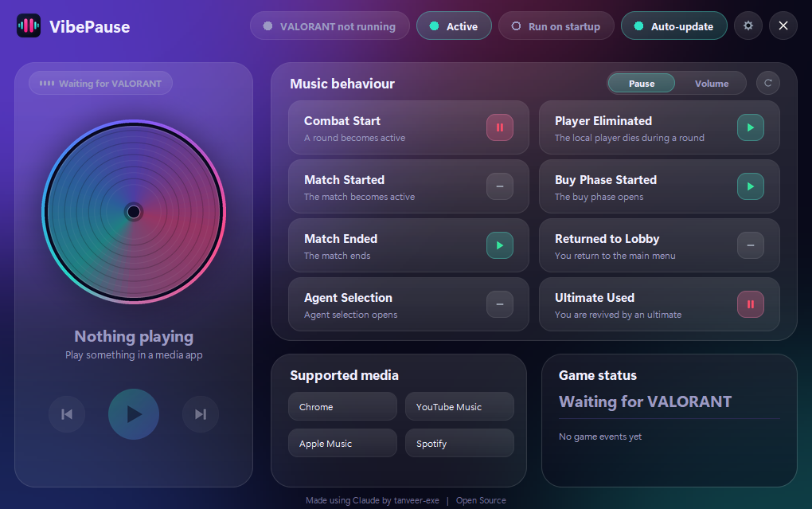This screenshot has height=509, width=812.
Task: Click 'You are revived by an ultimate'
Action: [618, 315]
